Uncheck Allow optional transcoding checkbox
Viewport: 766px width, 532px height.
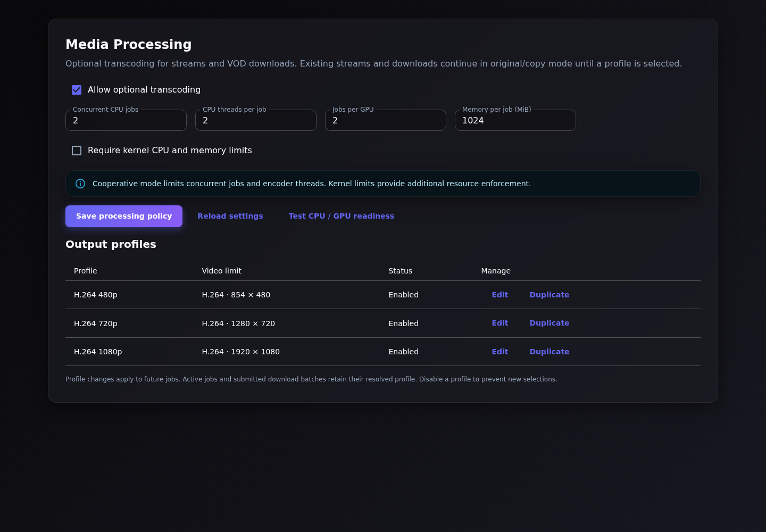coord(77,90)
